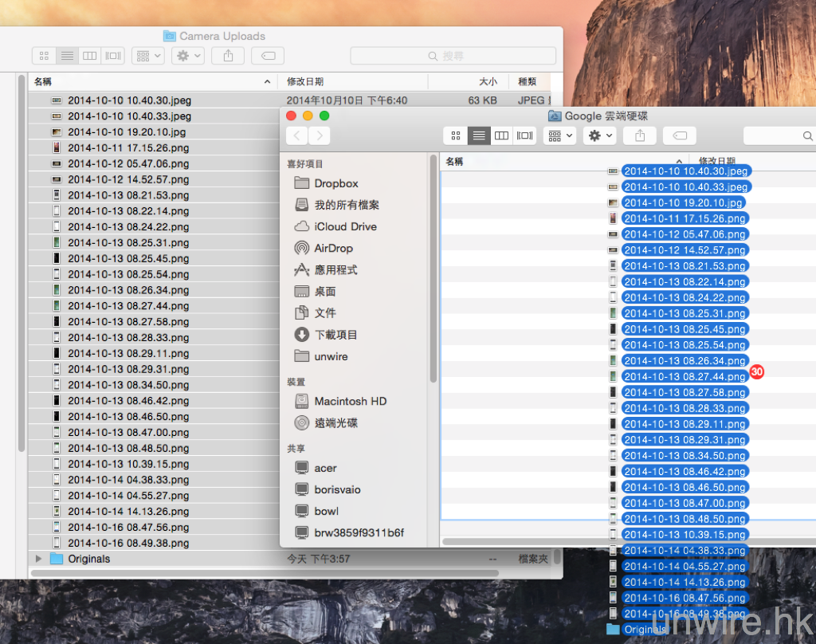Open Dropbox folder in Favorites sidebar

(x=335, y=183)
